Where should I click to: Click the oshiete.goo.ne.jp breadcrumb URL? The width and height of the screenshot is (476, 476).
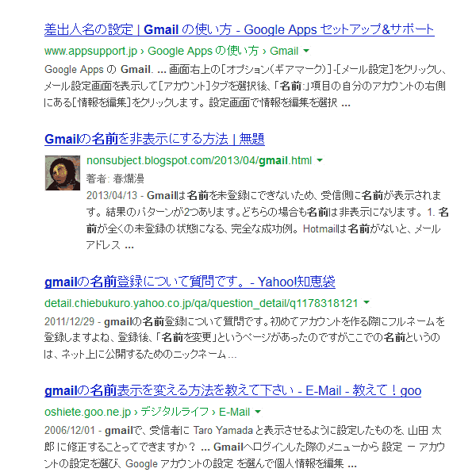click(x=147, y=412)
